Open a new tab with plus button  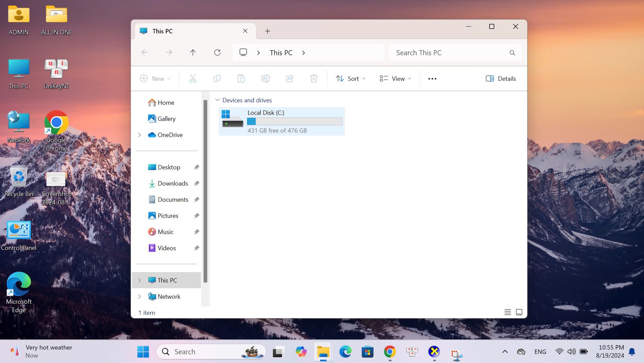267,31
